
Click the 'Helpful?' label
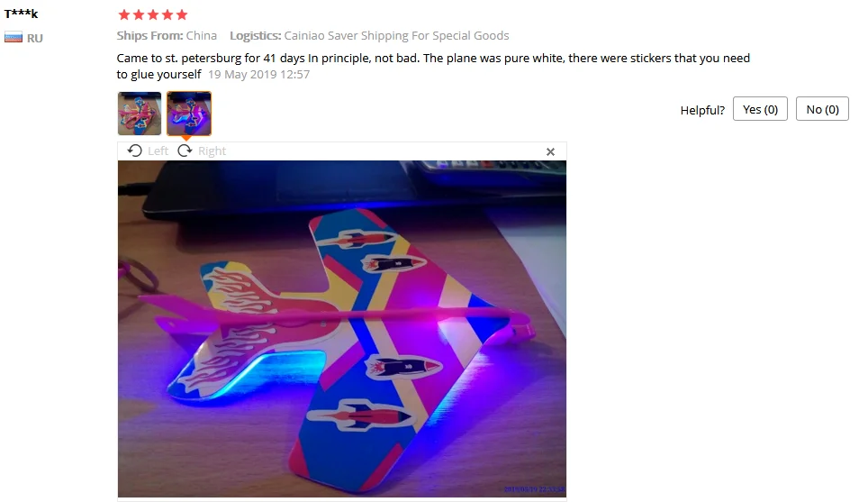point(702,110)
